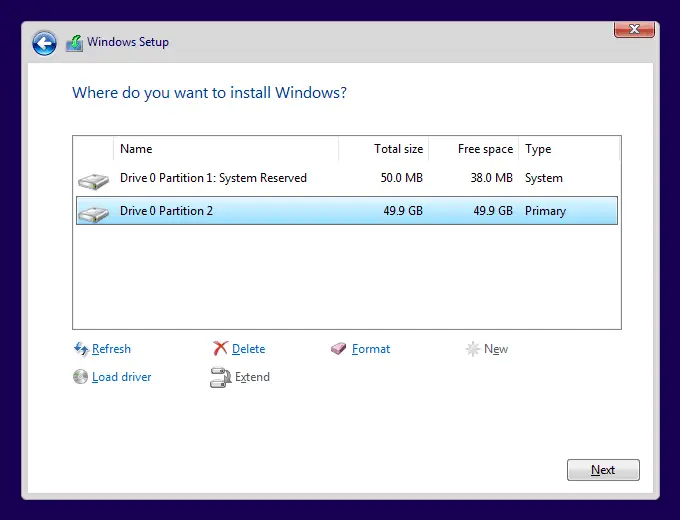The width and height of the screenshot is (680, 520).
Task: Click the 50.0 MB total size cell
Action: tap(402, 178)
